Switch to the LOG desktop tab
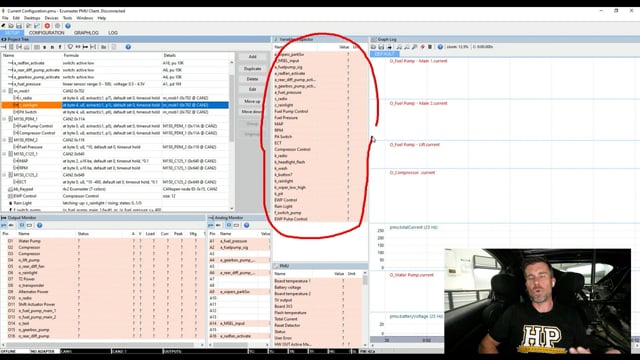The width and height of the screenshot is (640, 360). [113, 33]
